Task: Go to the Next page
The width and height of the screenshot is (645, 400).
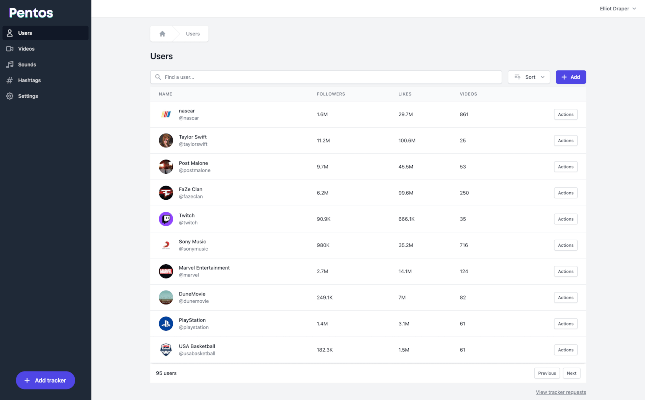Action: (x=571, y=373)
